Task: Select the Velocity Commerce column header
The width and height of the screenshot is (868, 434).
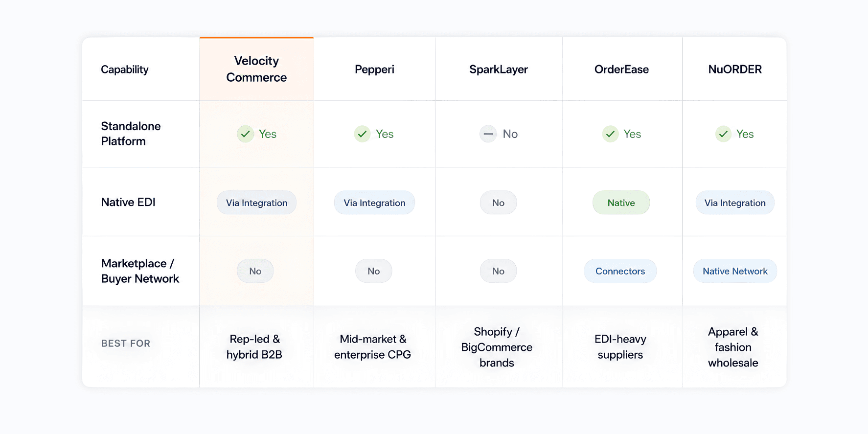Action: (256, 69)
